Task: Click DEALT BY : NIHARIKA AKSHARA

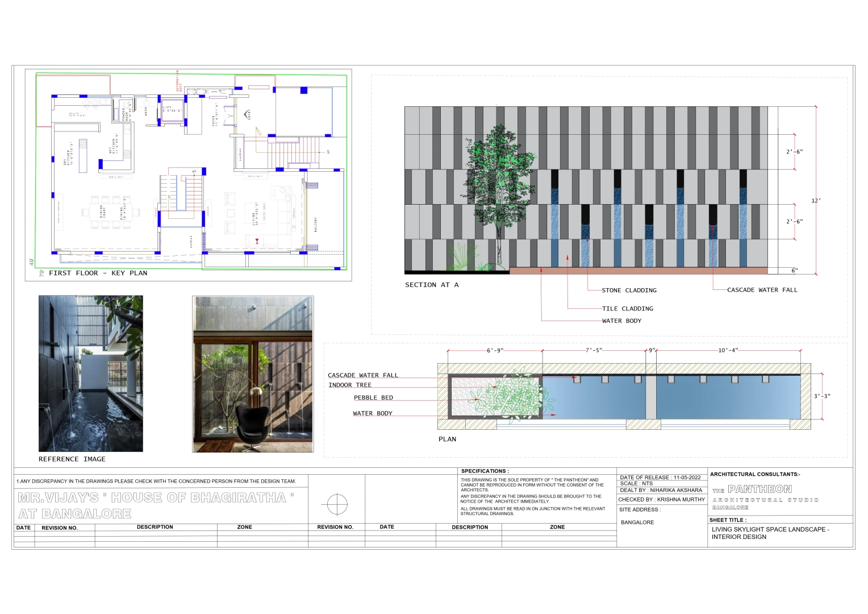Action: click(661, 490)
